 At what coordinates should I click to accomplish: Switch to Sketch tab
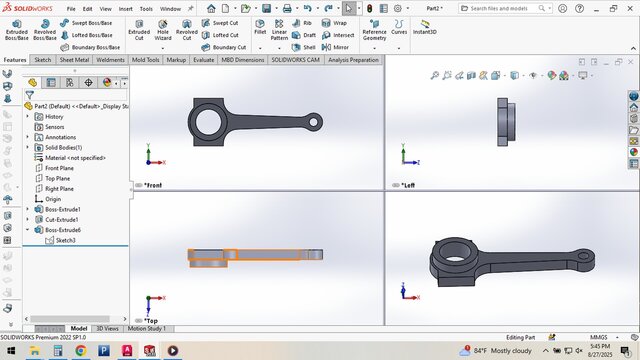[x=42, y=60]
